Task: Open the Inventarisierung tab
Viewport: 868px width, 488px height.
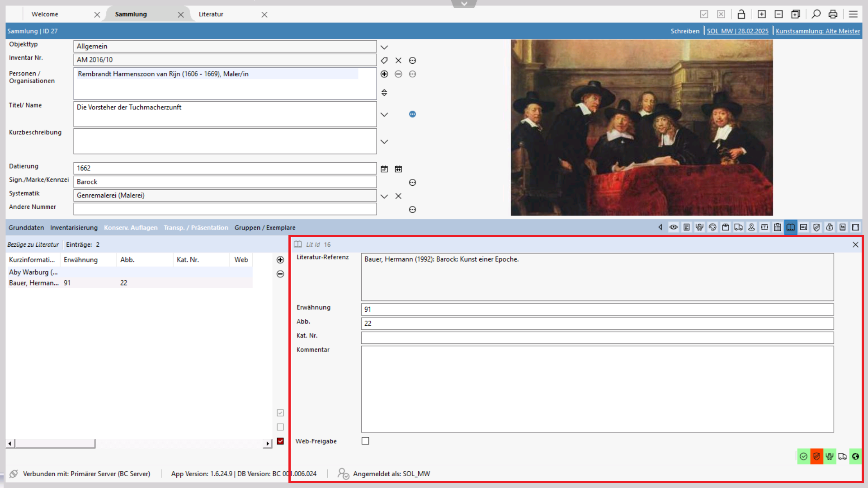Action: pos(74,228)
